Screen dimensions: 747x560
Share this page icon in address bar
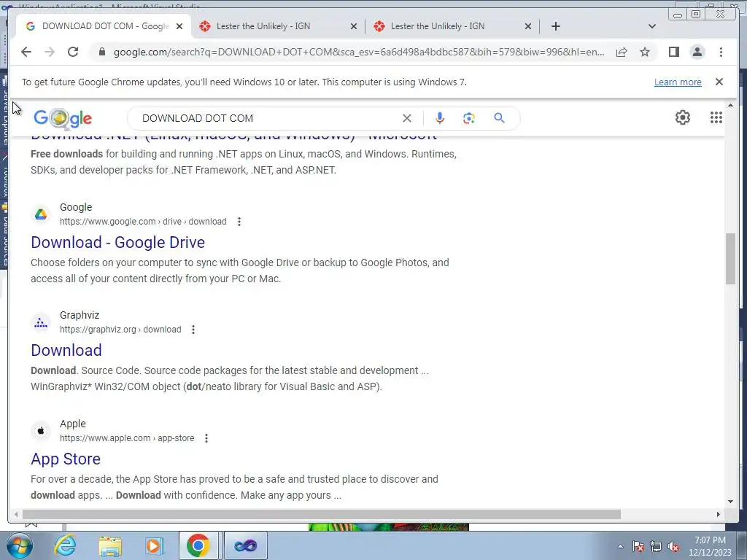point(622,52)
